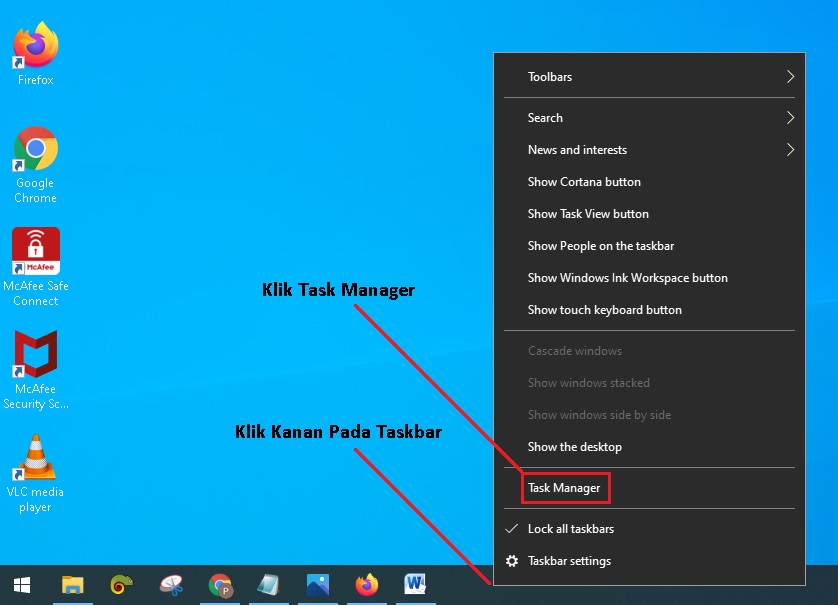The image size is (838, 605).
Task: Toggle Show Task View button
Action: coord(588,214)
